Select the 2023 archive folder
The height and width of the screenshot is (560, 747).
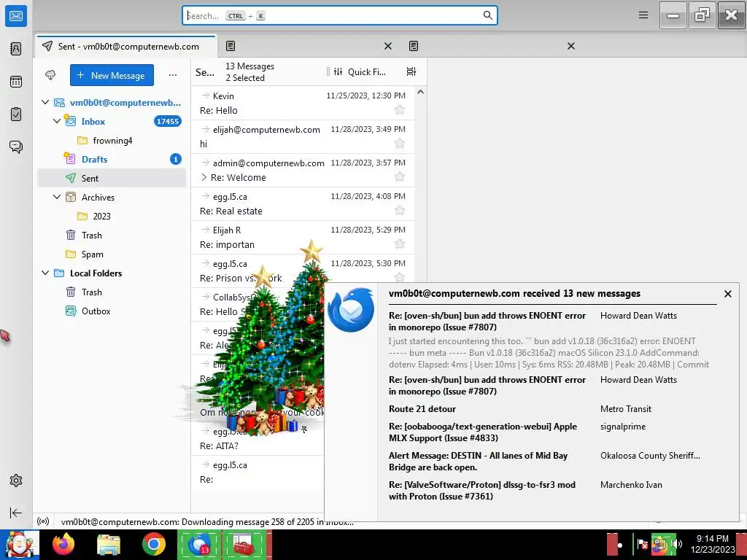[112, 216]
